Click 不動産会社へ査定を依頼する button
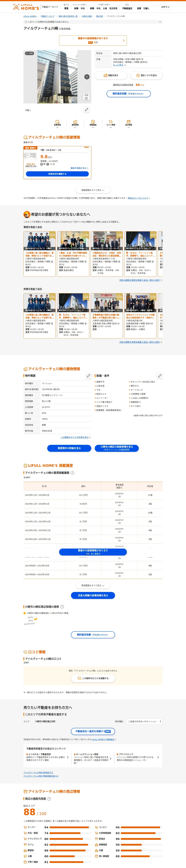The image size is (186, 868). 93,731
